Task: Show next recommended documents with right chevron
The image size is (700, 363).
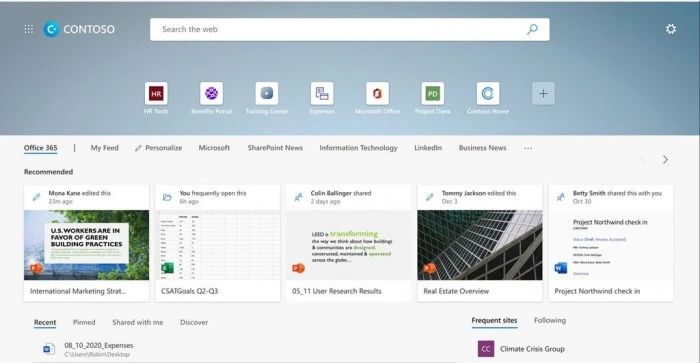Action: click(666, 159)
